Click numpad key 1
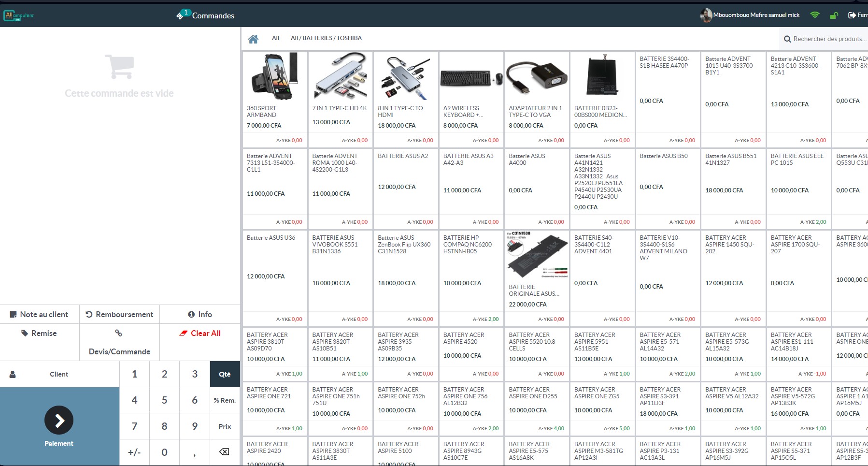The height and width of the screenshot is (466, 868). pos(134,374)
